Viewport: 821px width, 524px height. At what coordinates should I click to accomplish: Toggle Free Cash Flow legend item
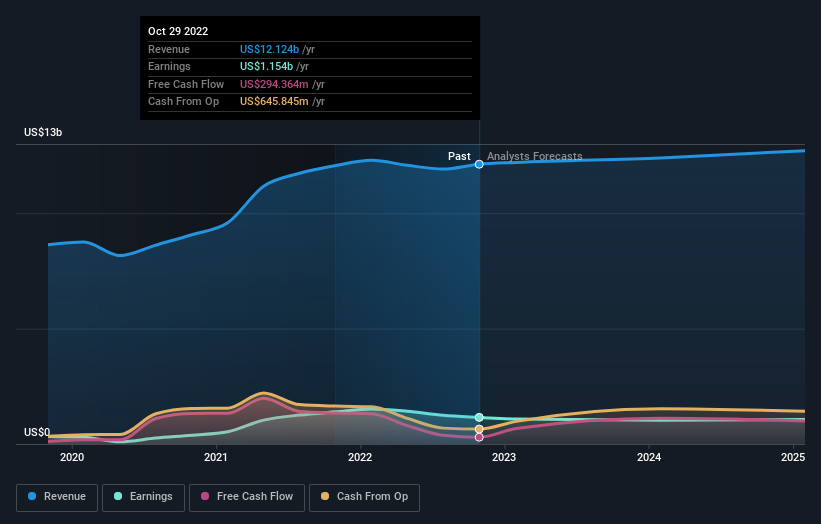[x=246, y=497]
